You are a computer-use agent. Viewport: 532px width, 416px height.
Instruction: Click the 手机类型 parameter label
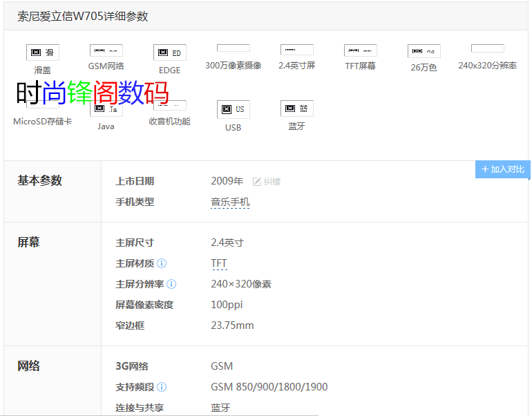click(135, 202)
